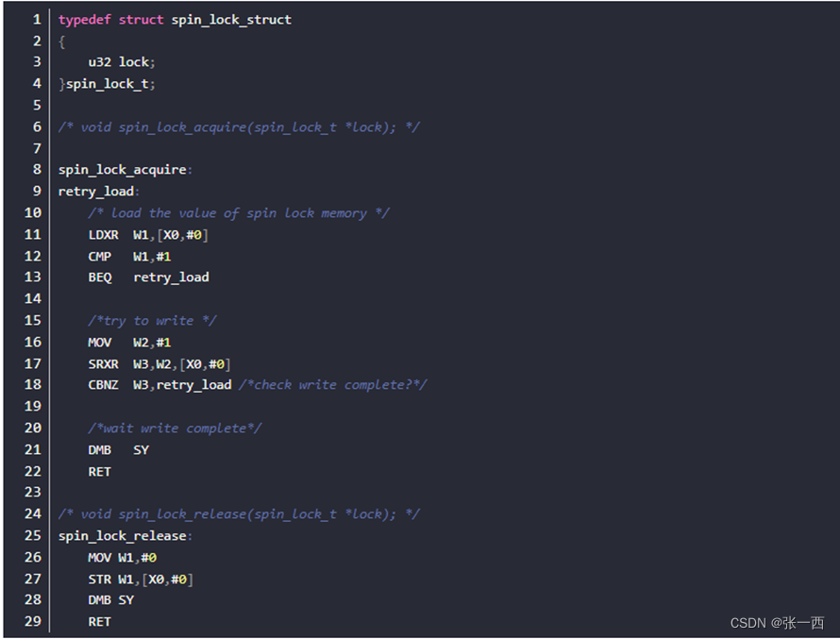The width and height of the screenshot is (840, 639).
Task: Click the DMB SY line 21
Action: click(118, 450)
